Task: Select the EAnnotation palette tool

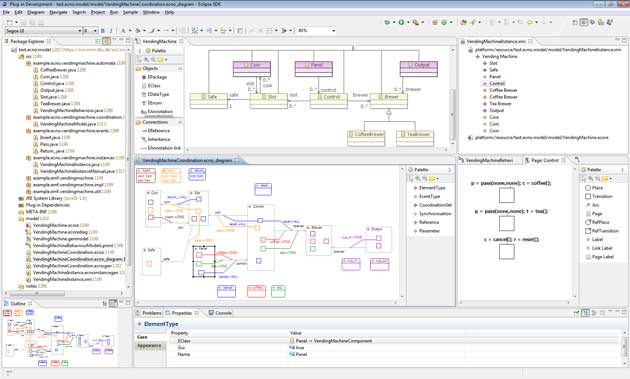Action: (x=157, y=111)
